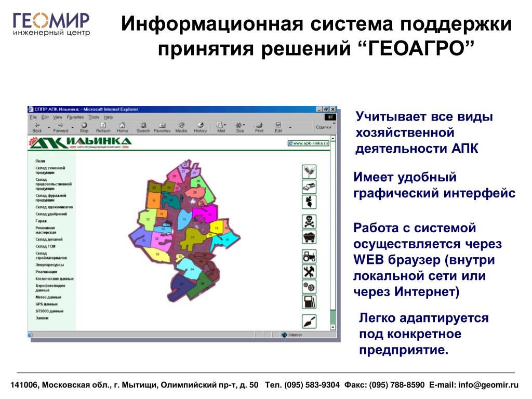Open Склад ядохимикатов link
Image resolution: width=532 pixels, height=399 pixels.
point(54,207)
